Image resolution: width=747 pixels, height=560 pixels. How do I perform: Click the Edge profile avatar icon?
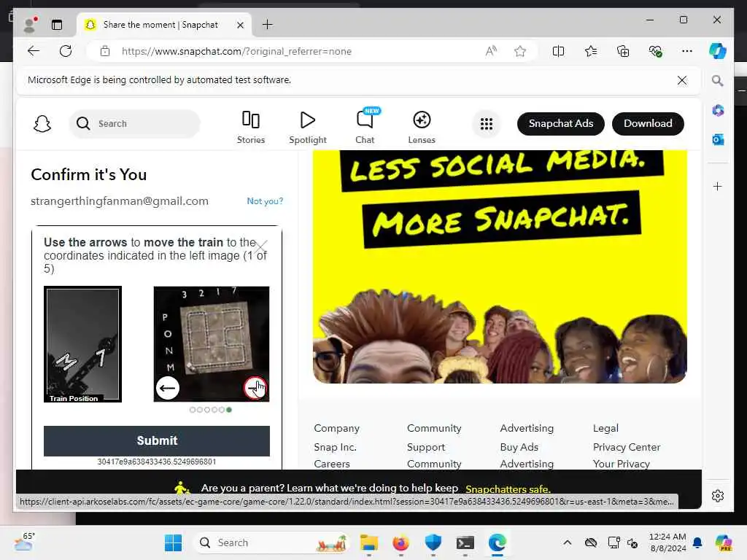(29, 25)
